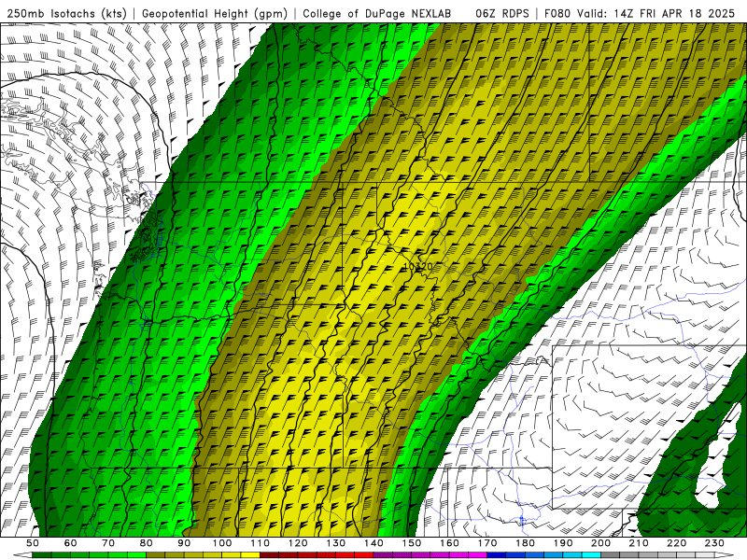
Task: Click the '10320' height contour label on the map
Action: (x=417, y=267)
